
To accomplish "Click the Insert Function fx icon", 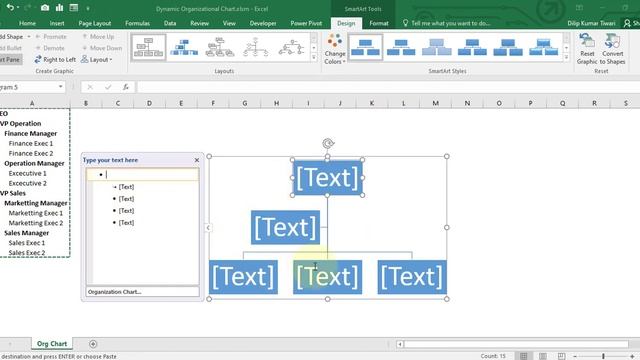I will click(126, 87).
